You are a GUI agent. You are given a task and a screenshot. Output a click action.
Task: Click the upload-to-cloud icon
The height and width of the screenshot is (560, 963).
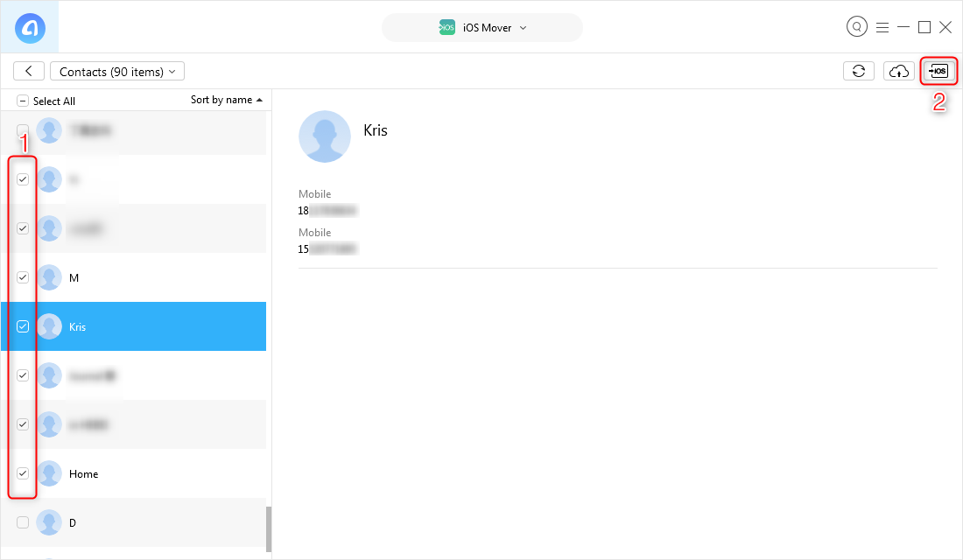pyautogui.click(x=898, y=71)
